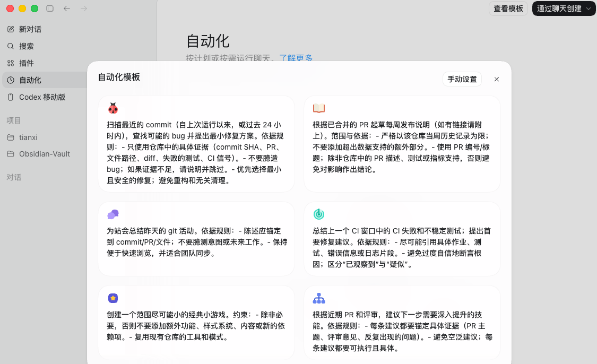Click the folder icon beside Obsidian-Vault
The width and height of the screenshot is (597, 364).
(x=11, y=154)
